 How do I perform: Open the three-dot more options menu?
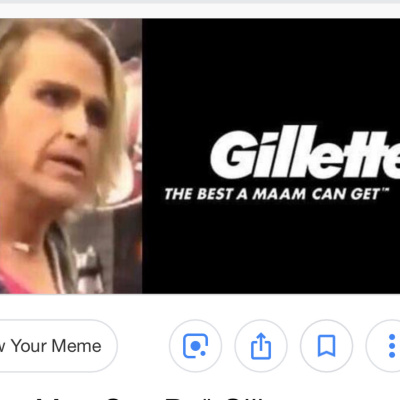(x=387, y=346)
